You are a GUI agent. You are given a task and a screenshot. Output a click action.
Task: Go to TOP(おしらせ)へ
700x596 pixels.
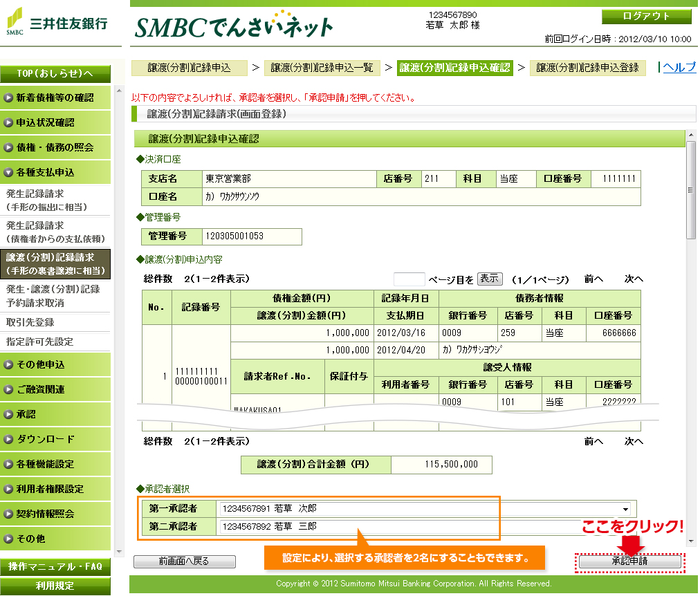pyautogui.click(x=55, y=73)
